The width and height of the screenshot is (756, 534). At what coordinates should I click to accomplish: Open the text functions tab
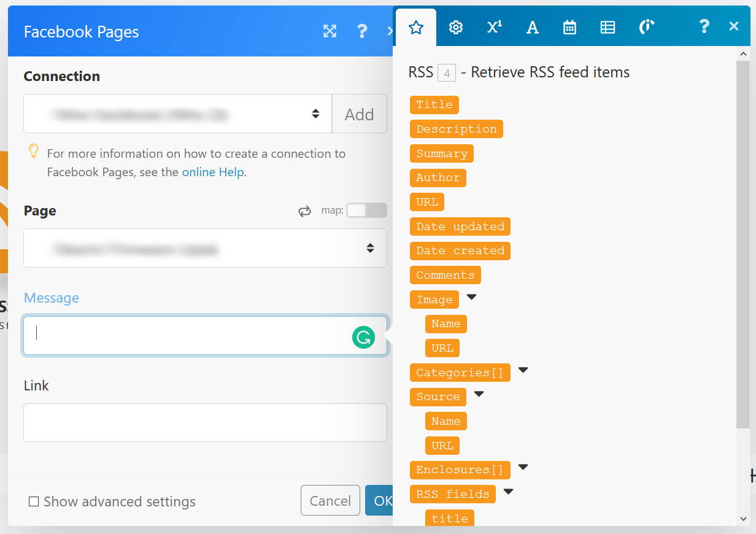pos(533,27)
